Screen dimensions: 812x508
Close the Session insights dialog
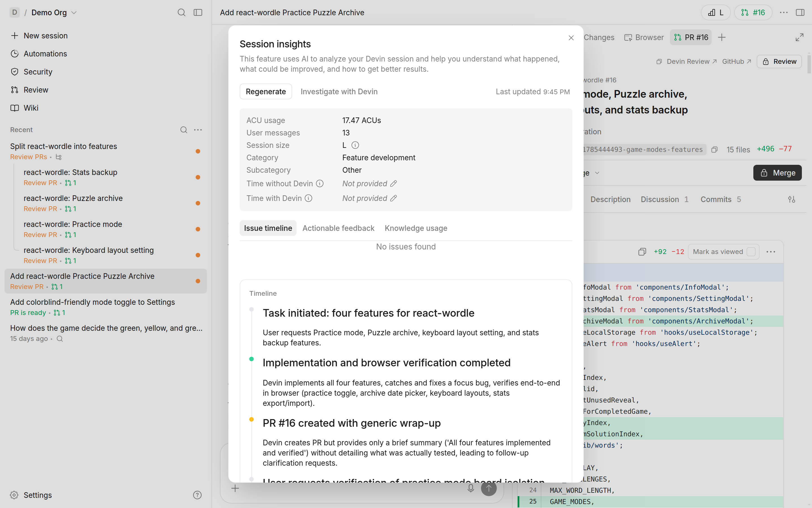click(571, 38)
